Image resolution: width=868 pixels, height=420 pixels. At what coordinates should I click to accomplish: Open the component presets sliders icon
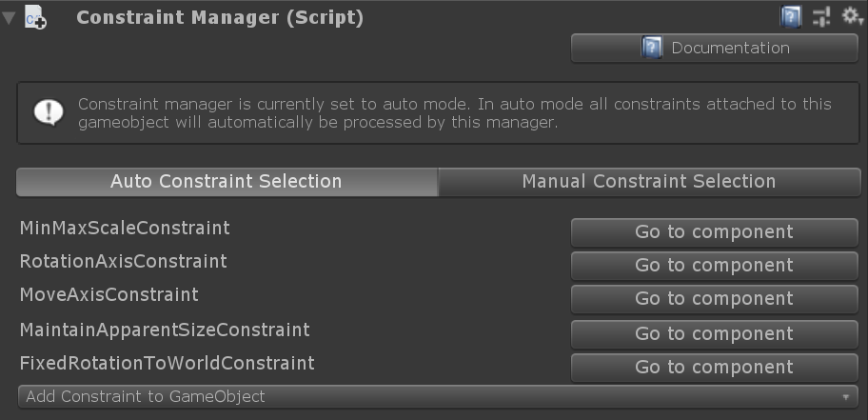[822, 16]
